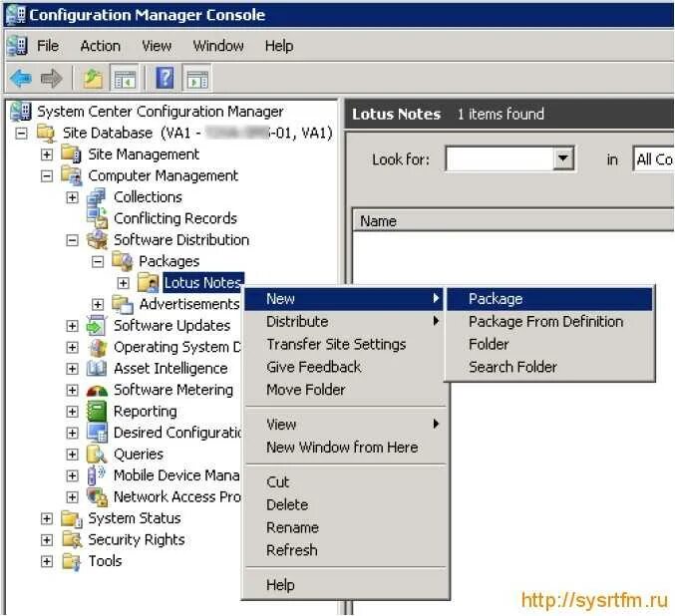The image size is (675, 616).
Task: Open the blue question-mark Help toolbar icon
Action: coord(165,78)
